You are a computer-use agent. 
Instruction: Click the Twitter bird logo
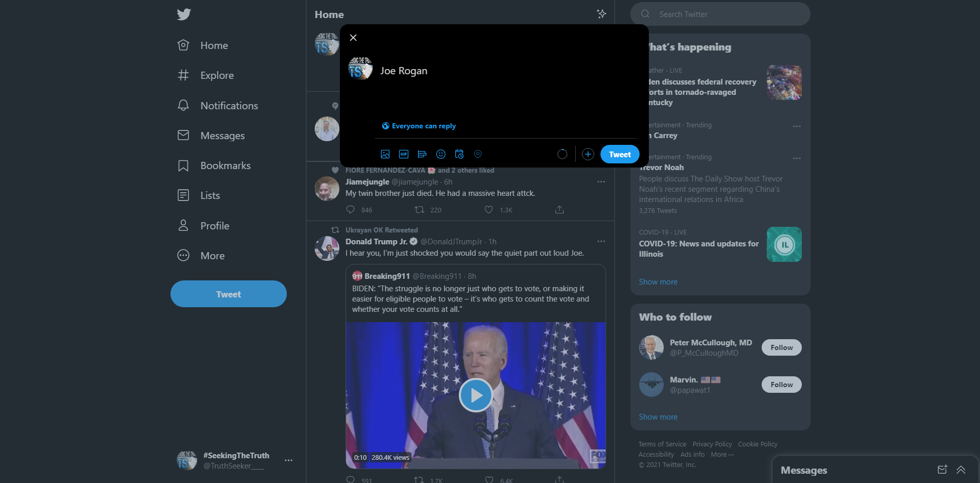pyautogui.click(x=183, y=14)
